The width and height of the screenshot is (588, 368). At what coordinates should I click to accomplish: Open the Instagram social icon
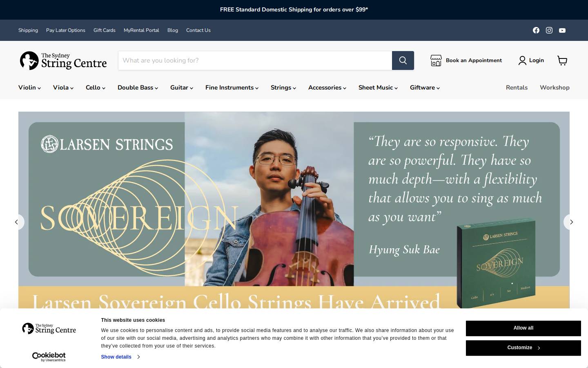tap(549, 30)
